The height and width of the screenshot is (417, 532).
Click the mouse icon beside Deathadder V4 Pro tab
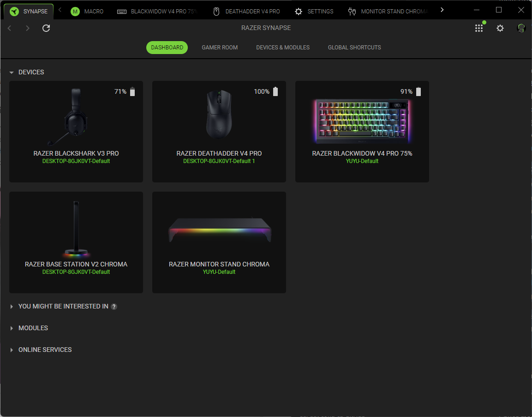pos(216,12)
